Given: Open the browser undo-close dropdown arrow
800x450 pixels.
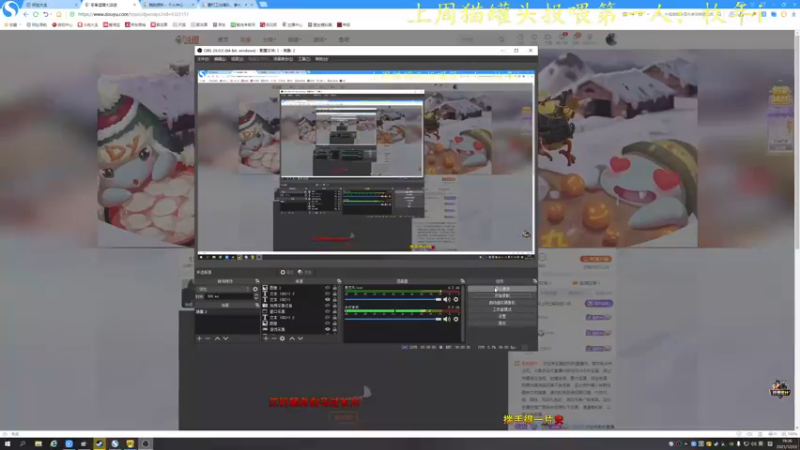Looking at the screenshot, I should coord(51,14).
